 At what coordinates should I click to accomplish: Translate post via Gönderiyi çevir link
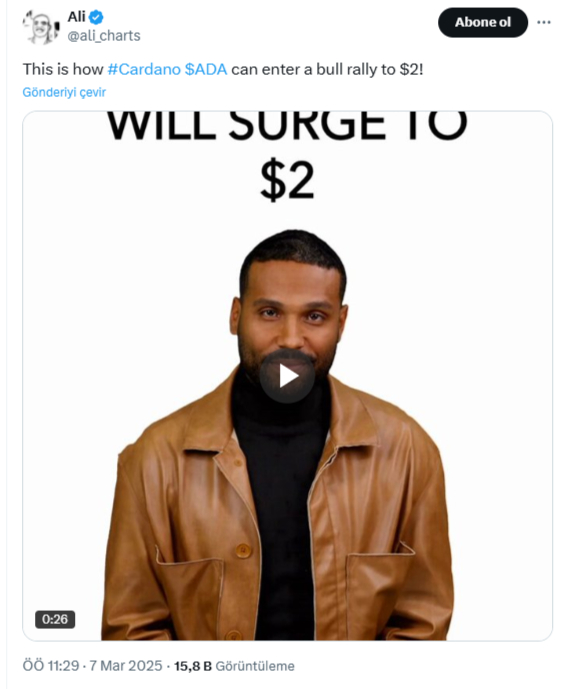click(64, 92)
